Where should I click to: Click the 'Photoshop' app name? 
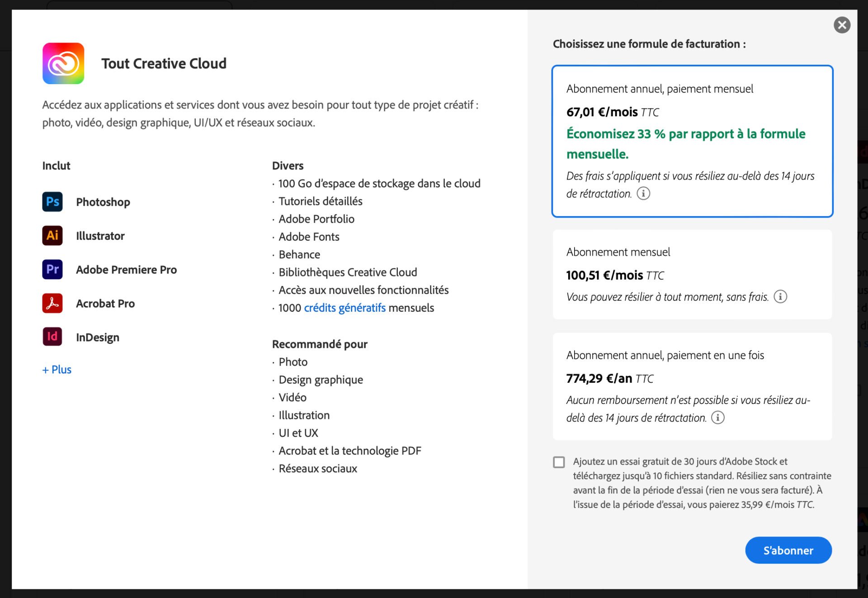[x=103, y=202]
